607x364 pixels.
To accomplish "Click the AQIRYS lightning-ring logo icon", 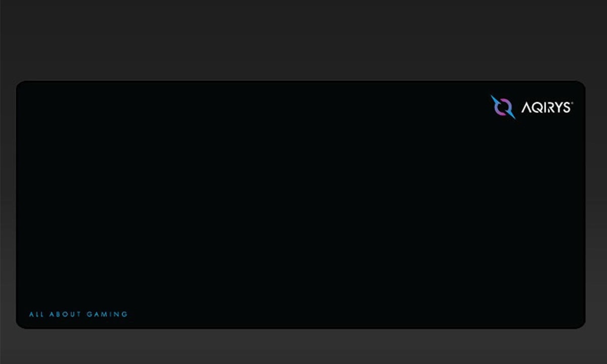I will pyautogui.click(x=503, y=107).
